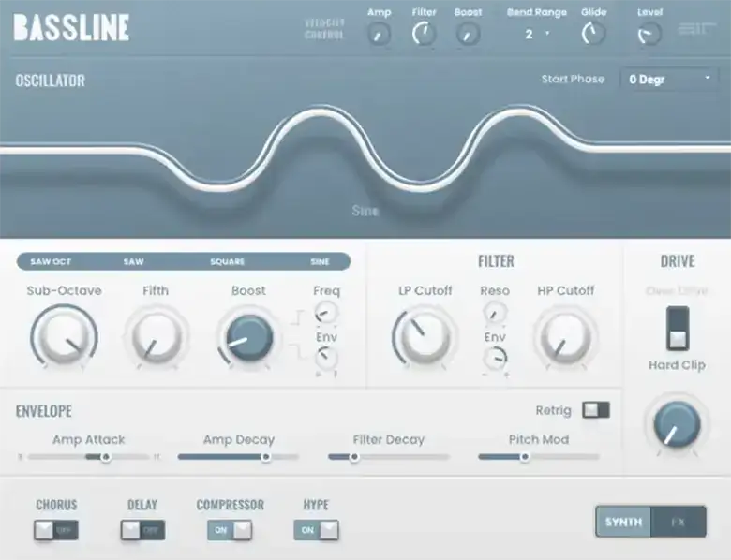
Task: Click the Hard Clip label
Action: pos(677,365)
